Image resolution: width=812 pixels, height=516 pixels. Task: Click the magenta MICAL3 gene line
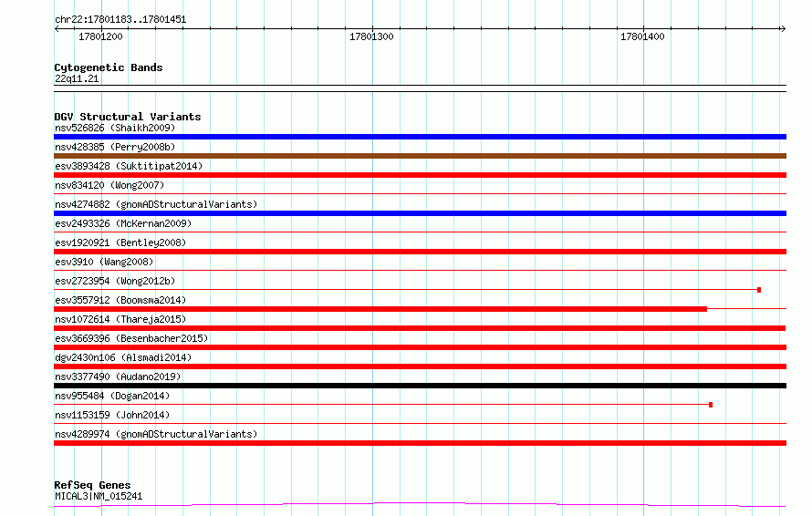420,504
